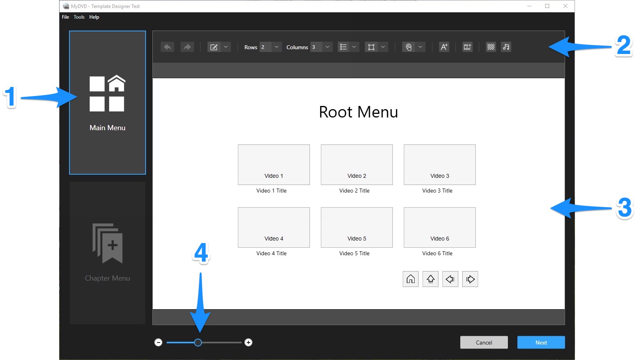
Task: Click the Columns value field
Action: (316, 47)
